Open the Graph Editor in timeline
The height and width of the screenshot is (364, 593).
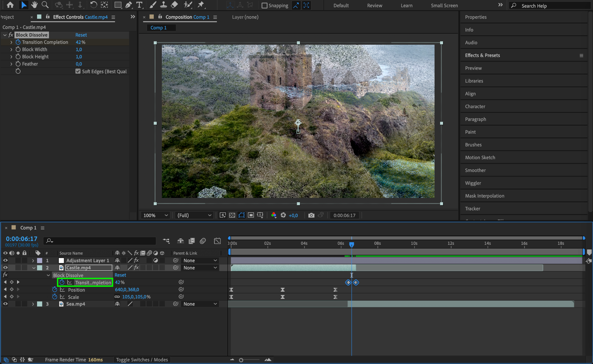(x=217, y=241)
